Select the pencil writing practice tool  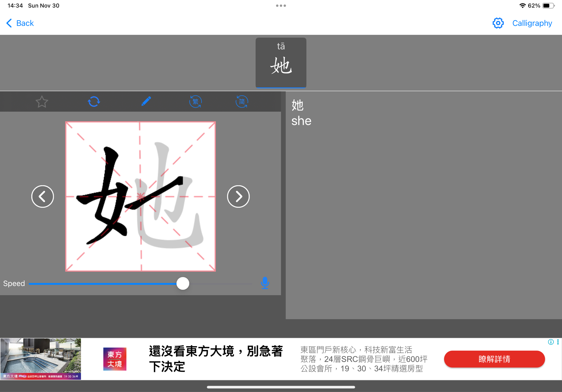coord(146,101)
